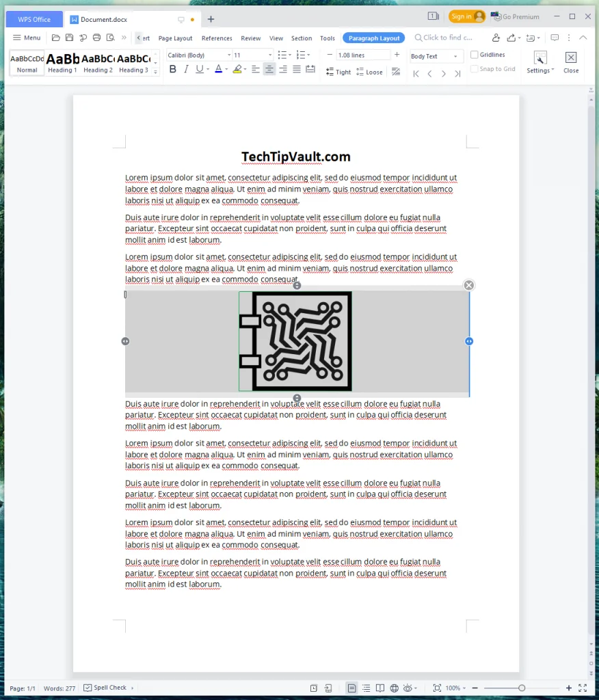The width and height of the screenshot is (599, 700).
Task: Justify the paragraph text
Action: [x=297, y=69]
